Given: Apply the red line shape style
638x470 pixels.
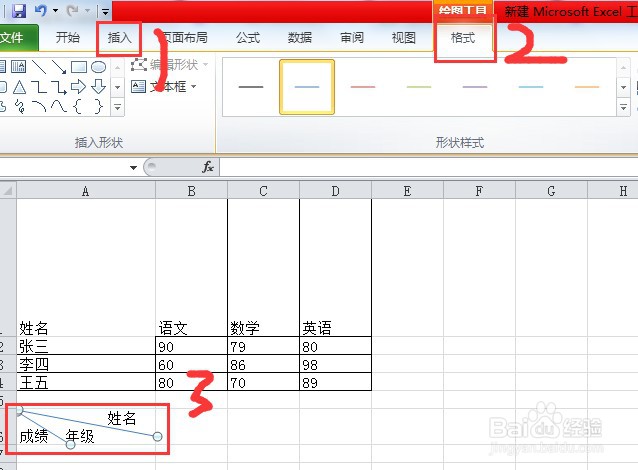Looking at the screenshot, I should tap(363, 87).
